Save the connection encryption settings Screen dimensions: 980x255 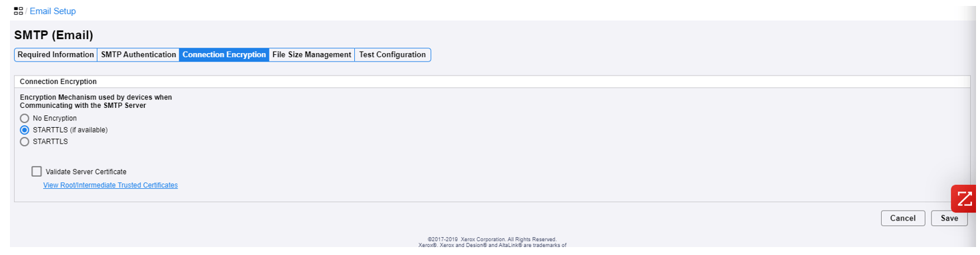coord(949,218)
